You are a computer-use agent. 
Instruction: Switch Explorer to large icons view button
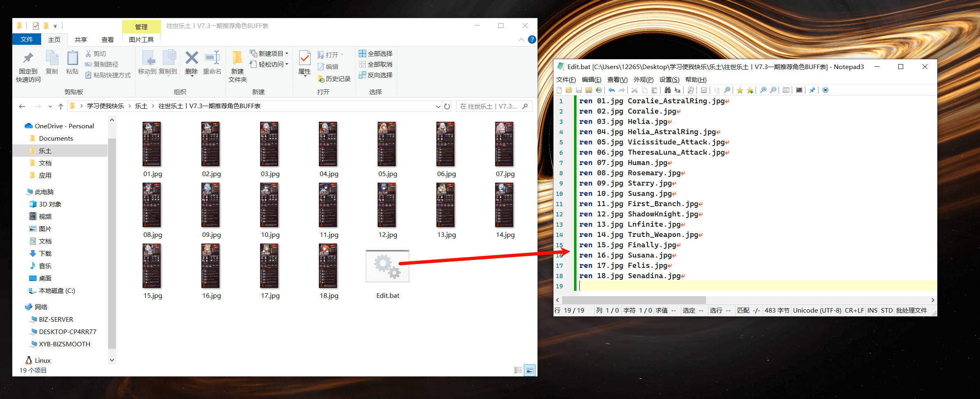pyautogui.click(x=530, y=370)
